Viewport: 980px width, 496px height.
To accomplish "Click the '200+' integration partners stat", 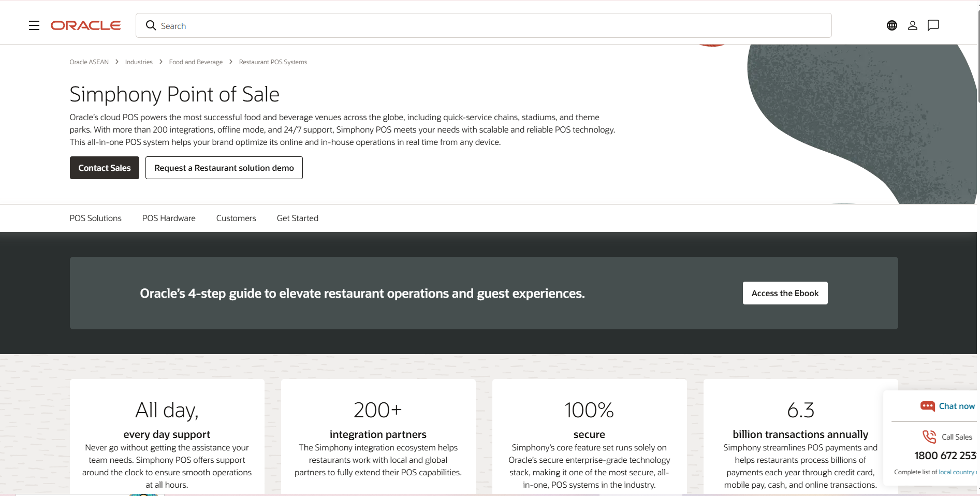I will 378,410.
